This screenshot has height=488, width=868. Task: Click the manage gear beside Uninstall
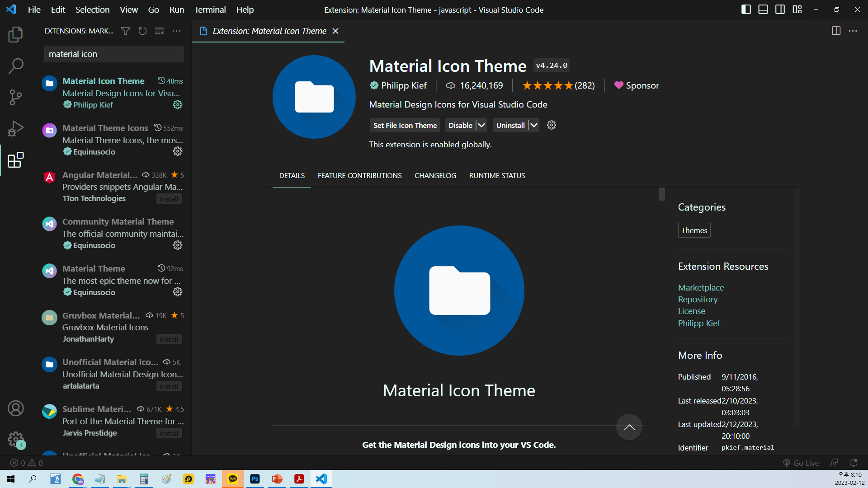[x=551, y=125]
